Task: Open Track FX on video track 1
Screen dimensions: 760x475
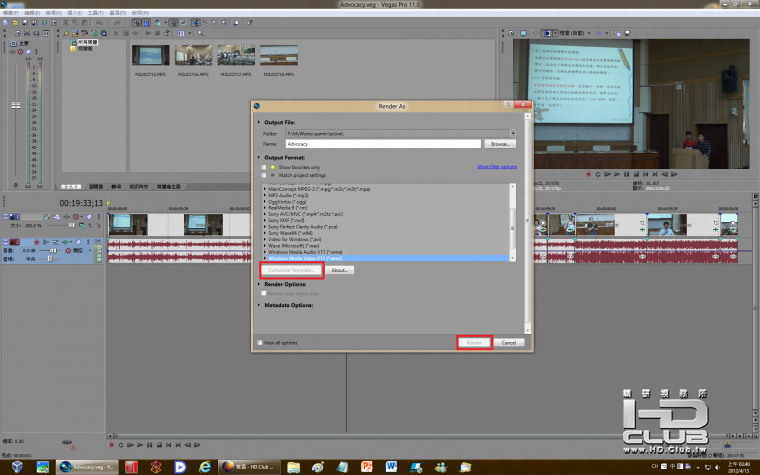Action: [66, 217]
